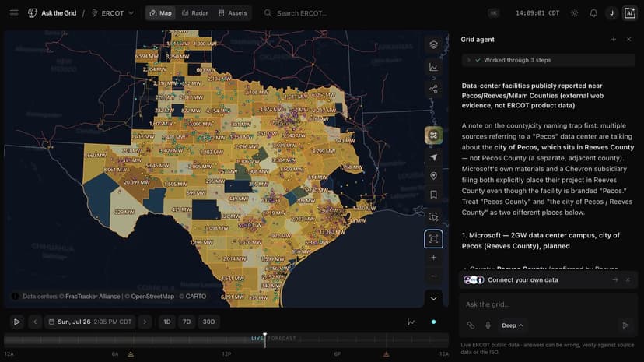
Task: Click the share icon on map toolbar
Action: point(433,90)
